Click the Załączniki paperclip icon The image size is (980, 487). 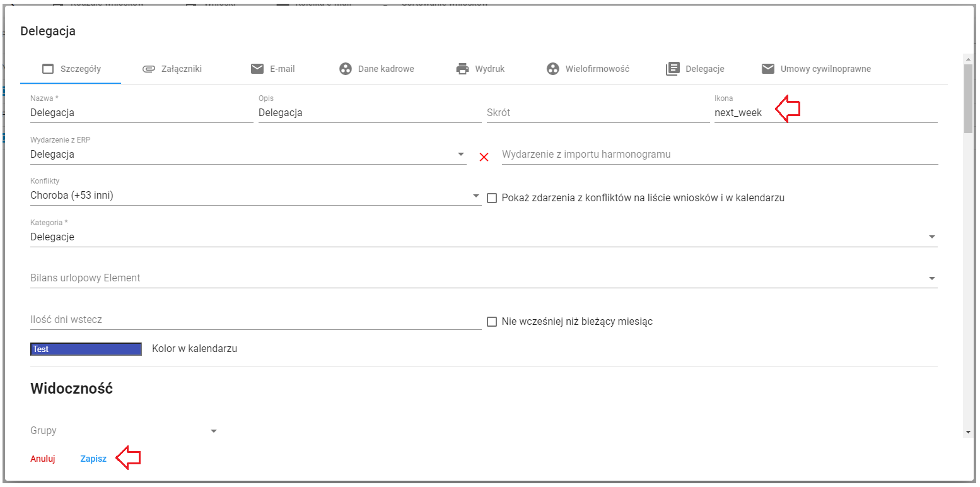[x=149, y=69]
